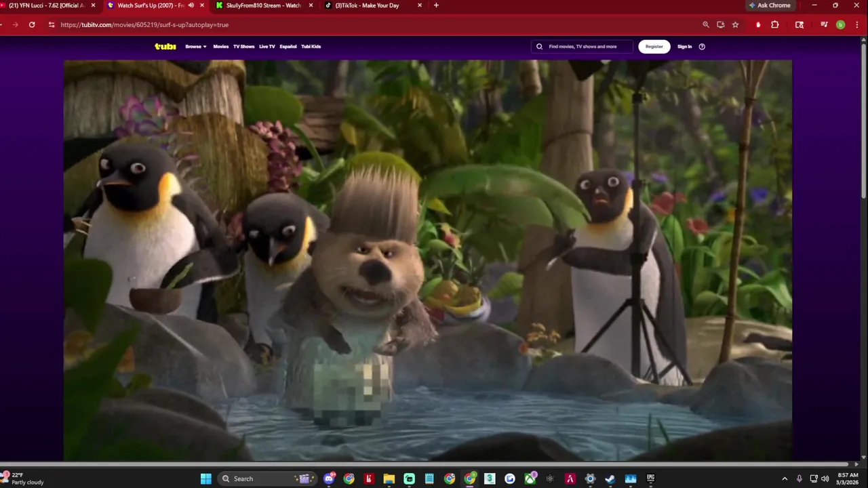
Task: Open the Live TV menu item
Action: [x=267, y=47]
